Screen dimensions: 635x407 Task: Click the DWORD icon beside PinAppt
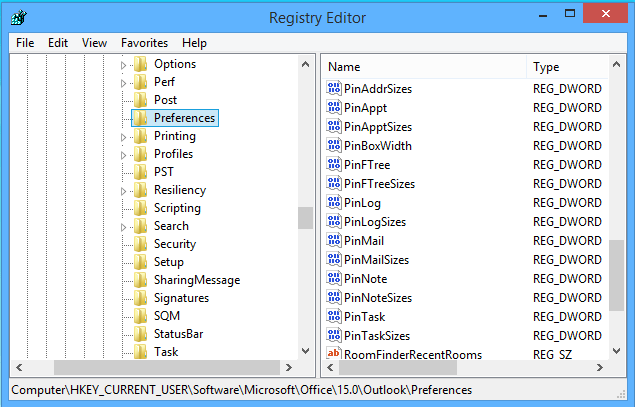pos(334,107)
